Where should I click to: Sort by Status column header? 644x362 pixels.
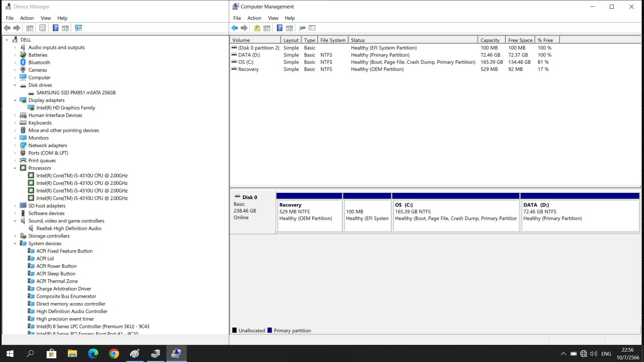click(x=413, y=40)
